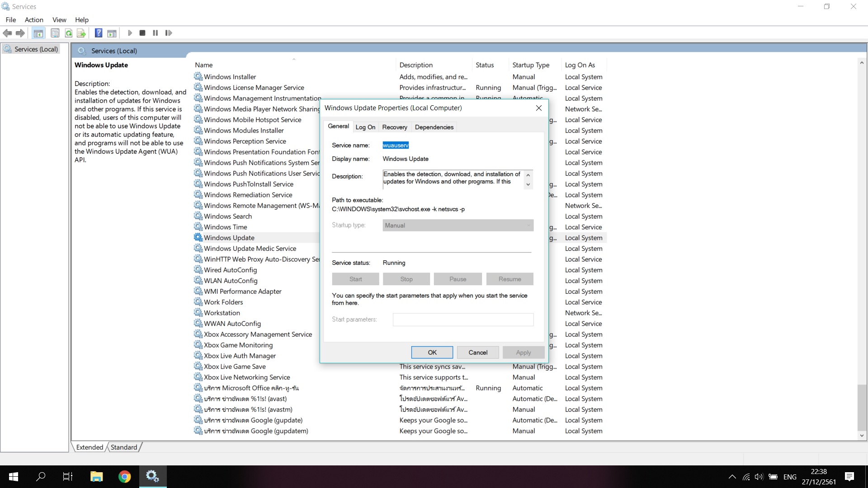Switch to the Standard view tab

124,447
